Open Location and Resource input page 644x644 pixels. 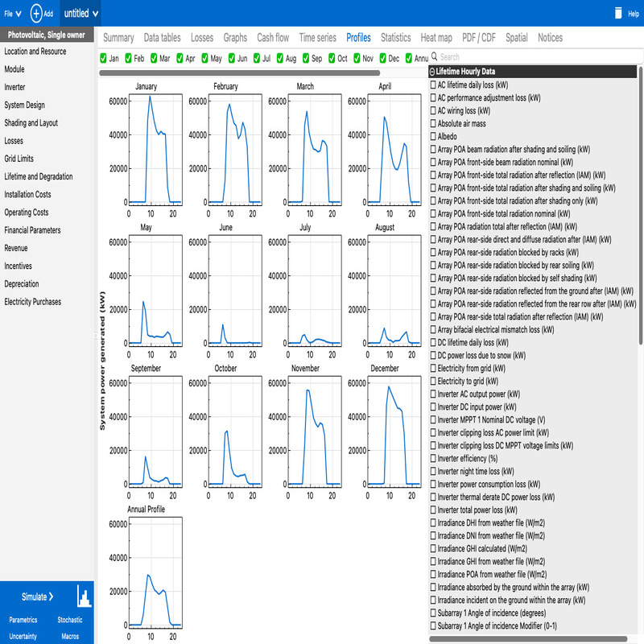point(35,52)
